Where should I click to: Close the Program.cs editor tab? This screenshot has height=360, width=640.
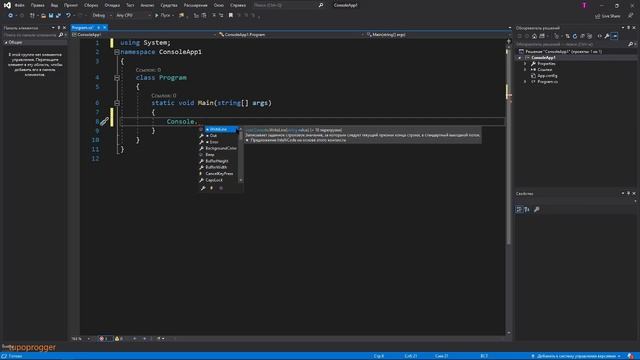tap(104, 27)
